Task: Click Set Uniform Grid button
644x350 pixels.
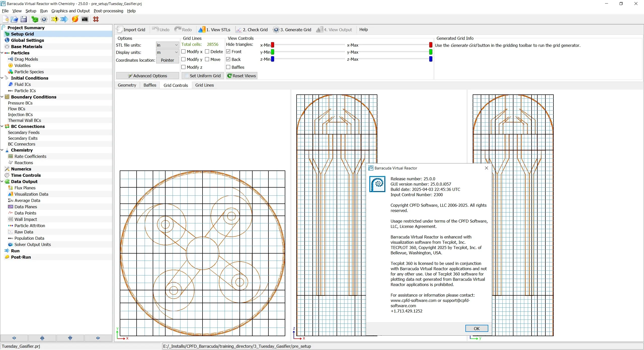Action: [203, 76]
